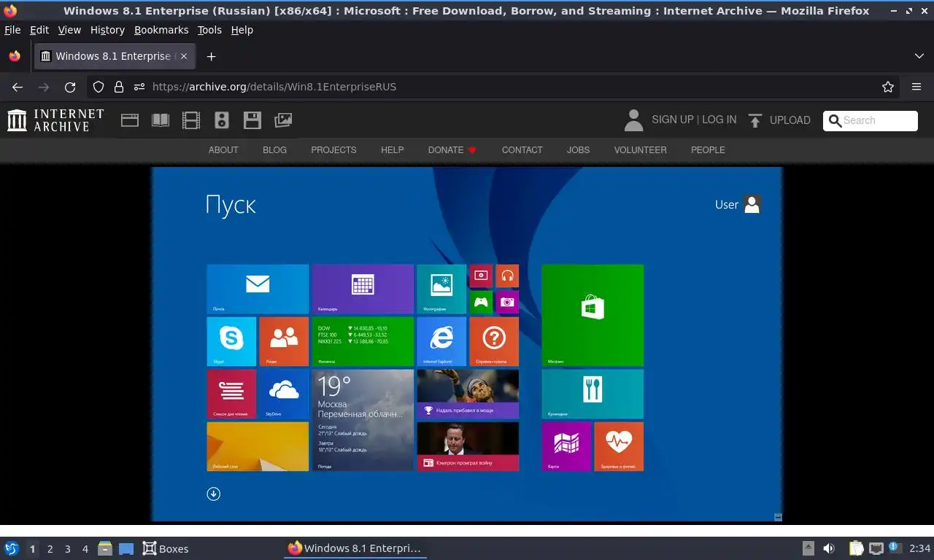This screenshot has height=560, width=934.
Task: Open the Edit menu
Action: 39,30
